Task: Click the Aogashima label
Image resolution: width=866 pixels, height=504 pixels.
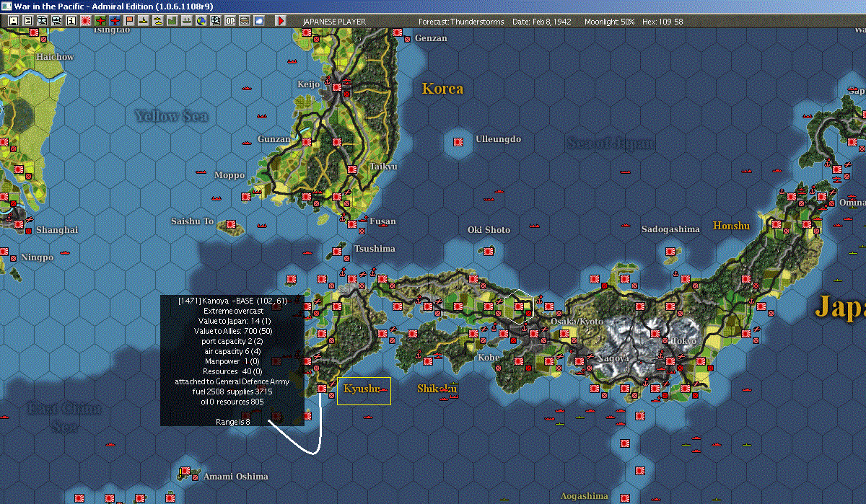Action: coord(585,496)
